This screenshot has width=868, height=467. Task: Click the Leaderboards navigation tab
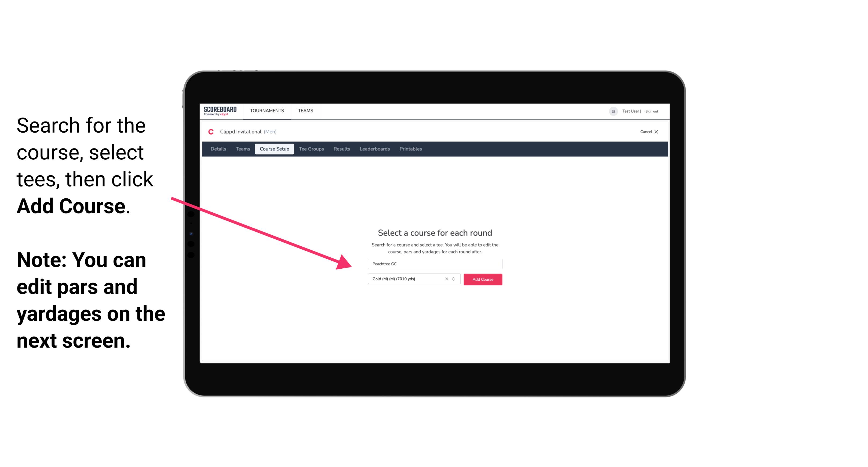pyautogui.click(x=374, y=149)
